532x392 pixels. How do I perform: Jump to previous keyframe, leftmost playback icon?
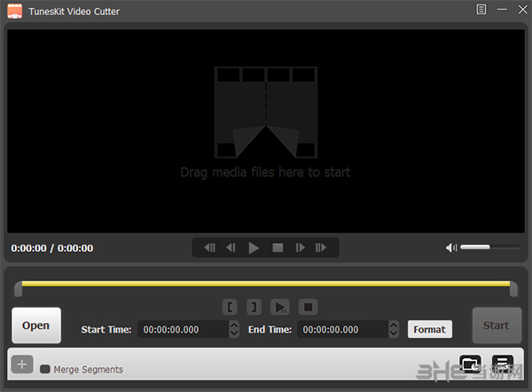tap(210, 248)
